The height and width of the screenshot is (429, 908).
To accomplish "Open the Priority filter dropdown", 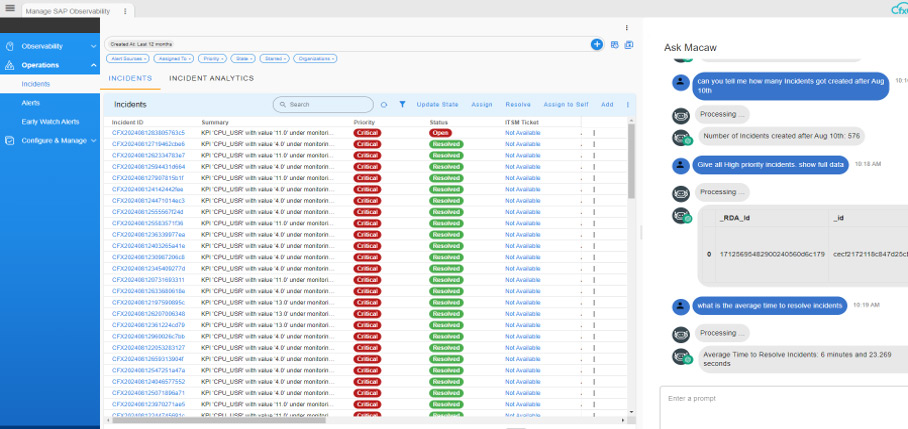I will point(212,58).
